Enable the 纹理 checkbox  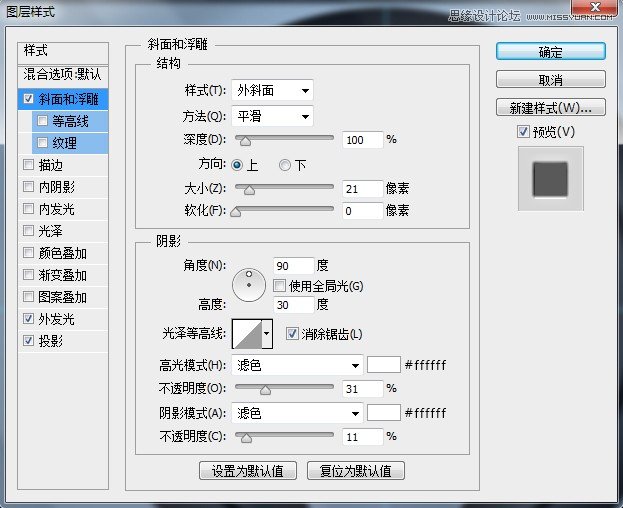coord(42,142)
